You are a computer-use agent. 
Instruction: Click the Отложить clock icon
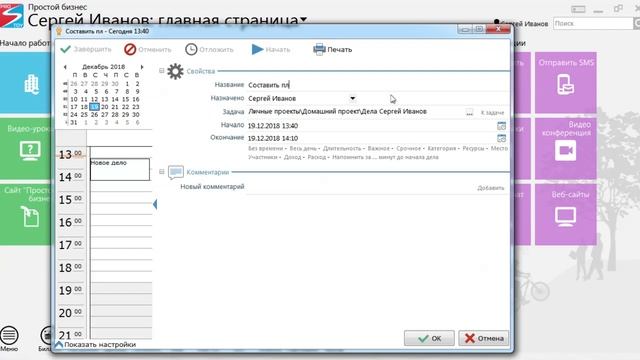click(x=191, y=49)
